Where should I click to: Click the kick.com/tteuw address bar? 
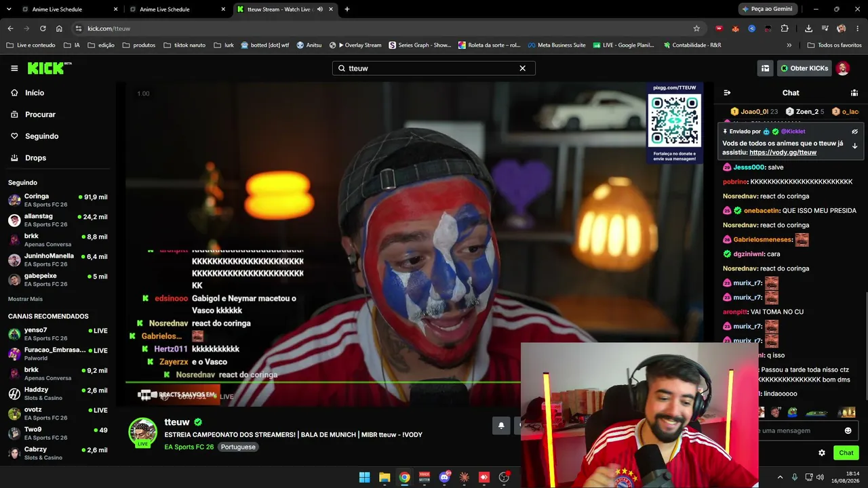point(387,28)
